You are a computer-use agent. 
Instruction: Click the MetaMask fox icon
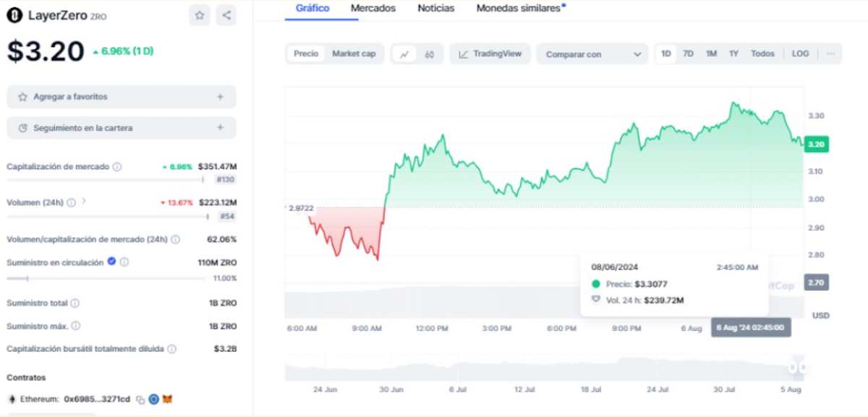click(167, 399)
